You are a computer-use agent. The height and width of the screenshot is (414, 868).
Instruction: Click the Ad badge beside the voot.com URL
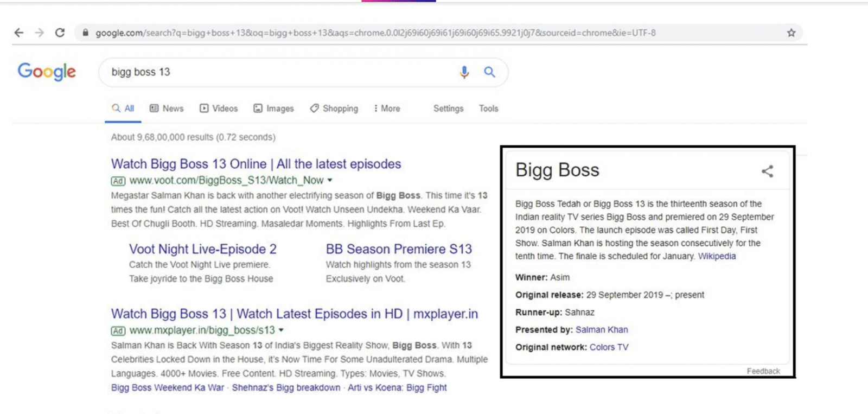pyautogui.click(x=118, y=181)
